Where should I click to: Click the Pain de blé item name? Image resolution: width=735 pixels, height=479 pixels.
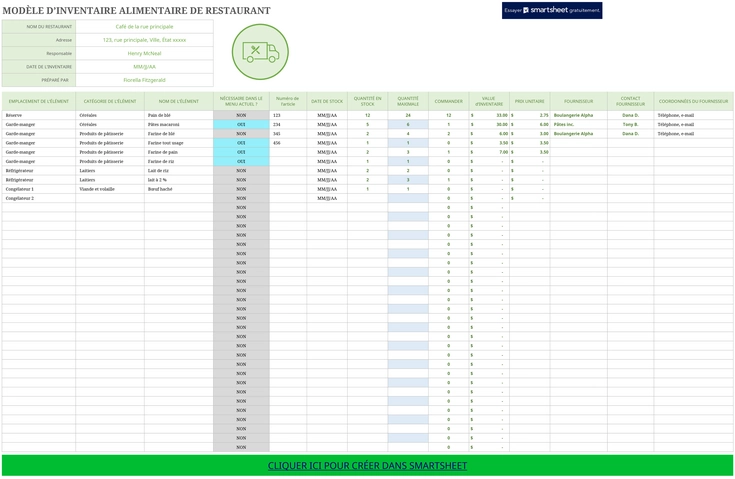pyautogui.click(x=179, y=115)
